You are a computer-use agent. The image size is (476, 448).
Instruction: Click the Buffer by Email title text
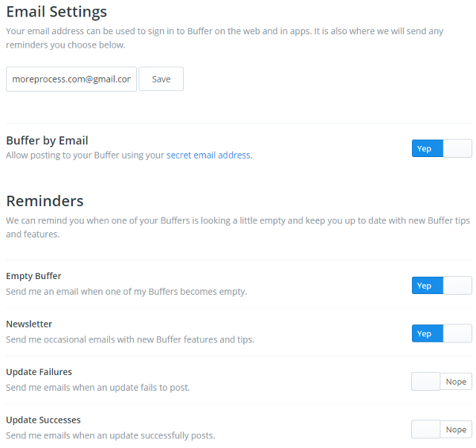pos(47,141)
